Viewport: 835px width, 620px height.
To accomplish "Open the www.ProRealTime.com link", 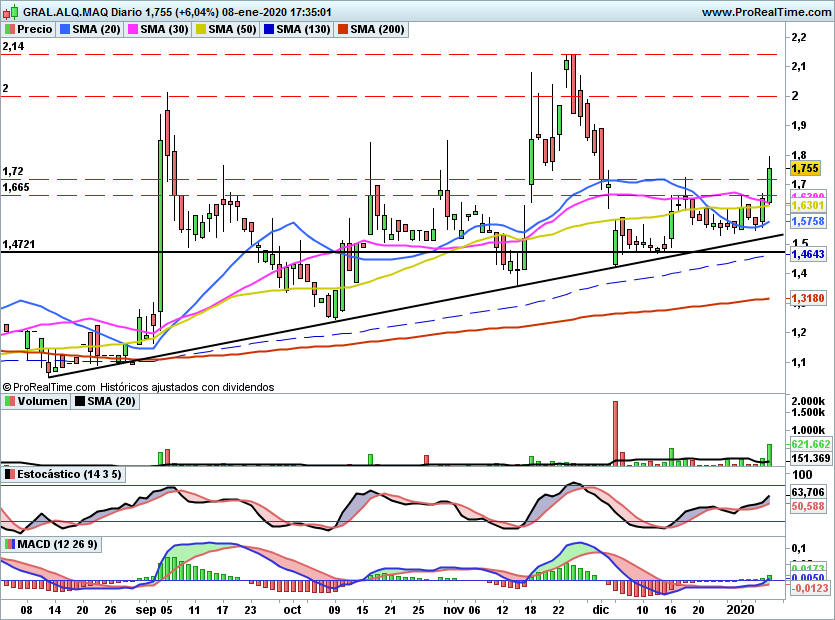I will (765, 12).
